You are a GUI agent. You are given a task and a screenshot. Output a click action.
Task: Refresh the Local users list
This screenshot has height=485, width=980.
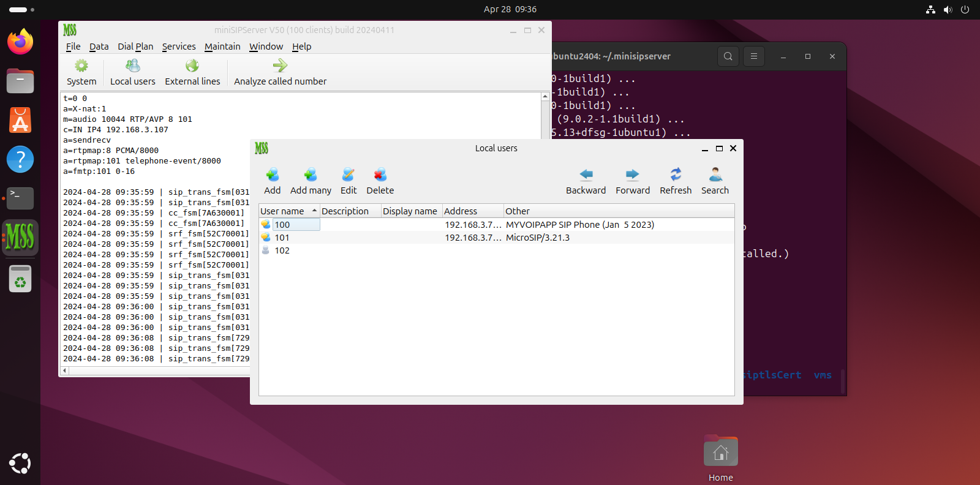pyautogui.click(x=676, y=181)
